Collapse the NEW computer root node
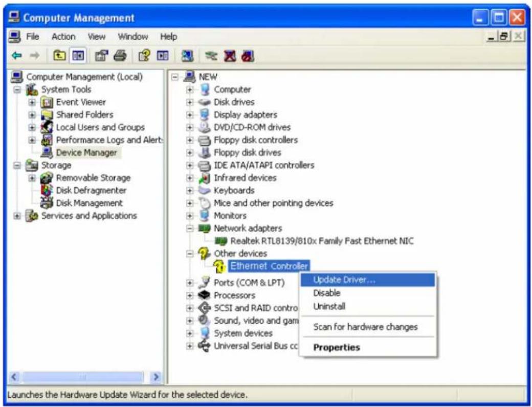This screenshot has height=407, width=532. click(x=175, y=77)
